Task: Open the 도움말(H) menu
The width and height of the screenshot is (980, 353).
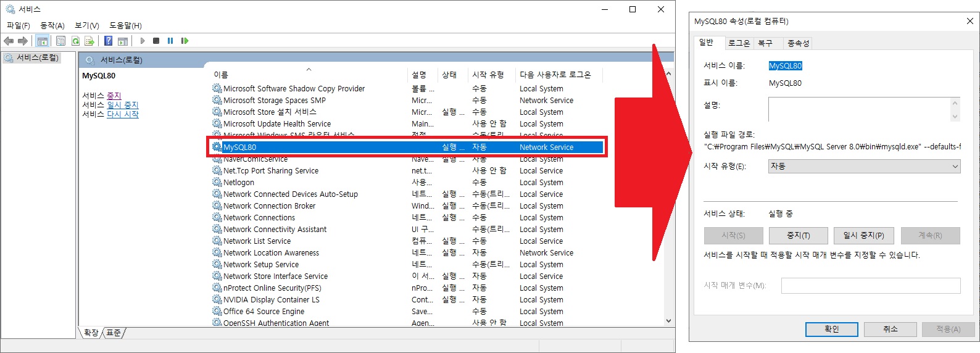Action: click(x=125, y=25)
